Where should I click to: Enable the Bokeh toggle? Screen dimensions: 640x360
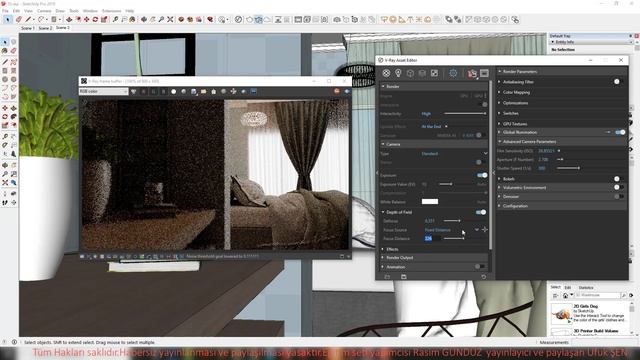pyautogui.click(x=619, y=179)
